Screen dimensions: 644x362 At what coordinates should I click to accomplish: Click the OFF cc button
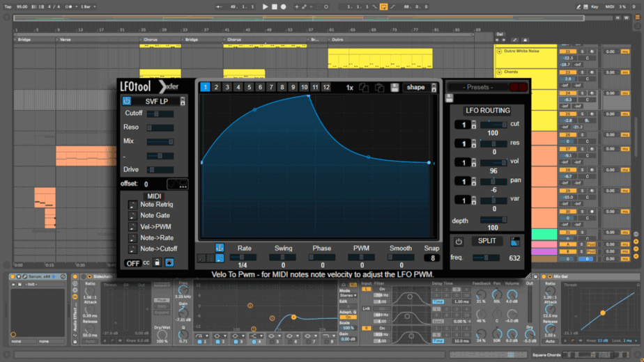tap(132, 263)
